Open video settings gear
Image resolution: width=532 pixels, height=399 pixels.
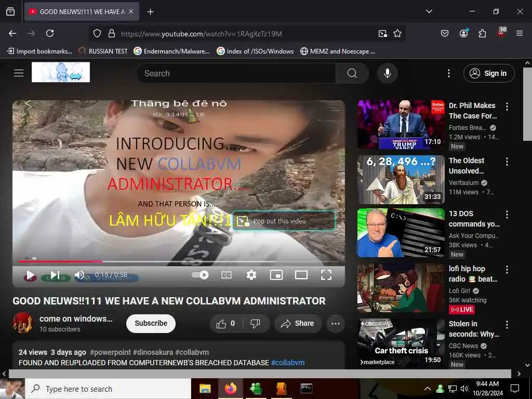251,275
